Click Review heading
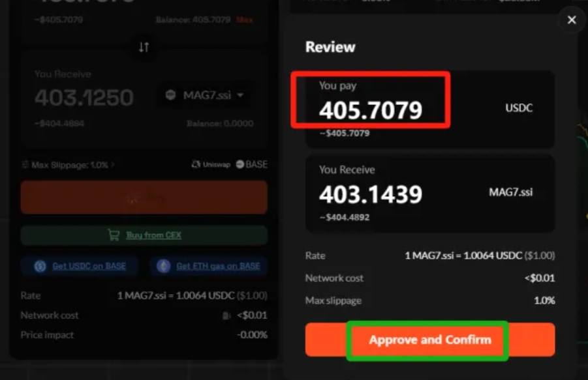Screen dimensions: 588x380 tap(330, 47)
